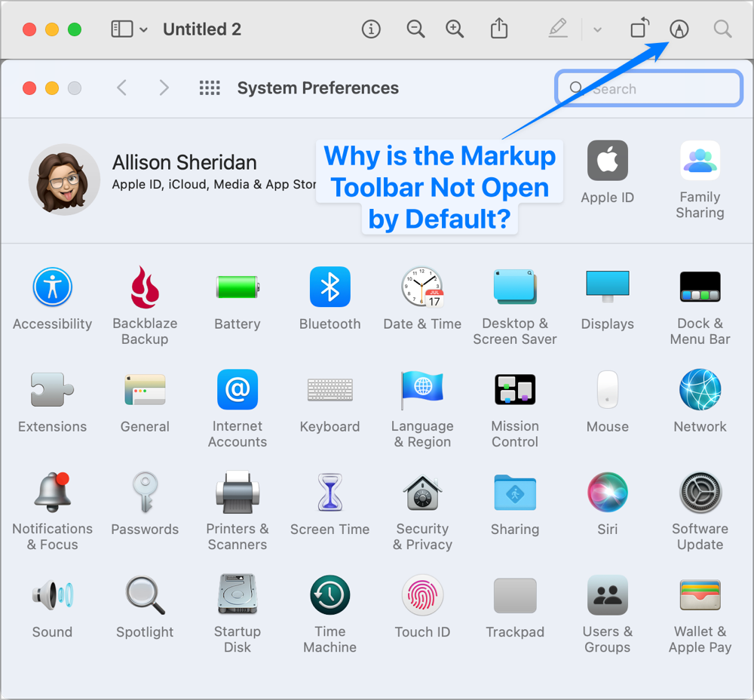Viewport: 754px width, 700px height.
Task: Click the System Preferences search field
Action: tap(648, 88)
